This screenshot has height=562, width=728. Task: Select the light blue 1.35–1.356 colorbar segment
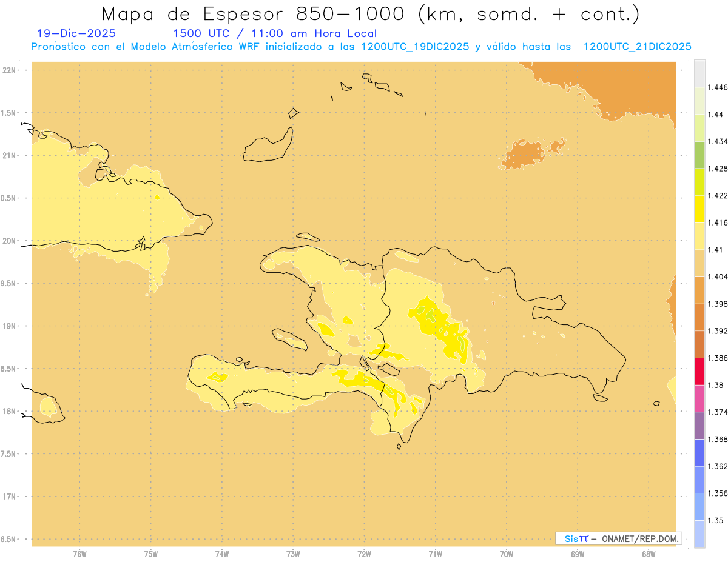click(699, 507)
